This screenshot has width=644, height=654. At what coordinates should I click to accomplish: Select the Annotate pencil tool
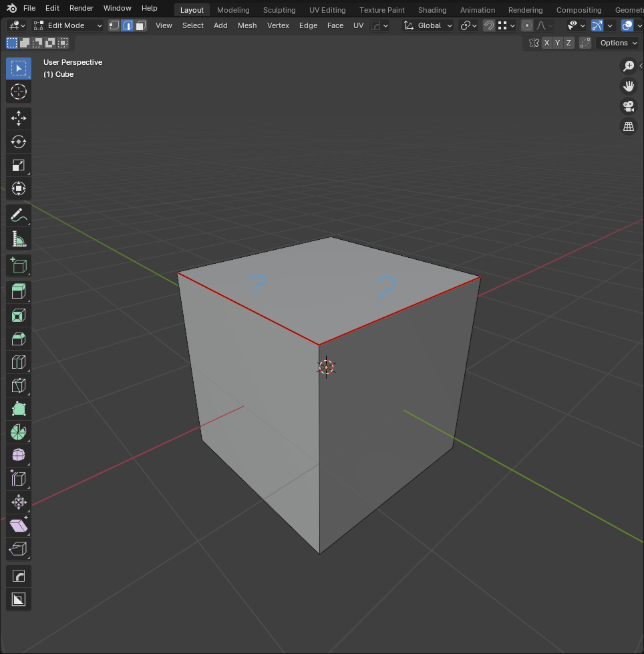(18, 215)
